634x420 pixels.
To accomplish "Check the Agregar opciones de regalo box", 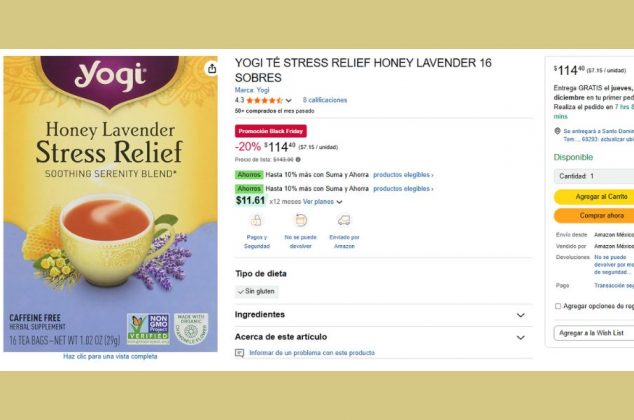I will click(558, 306).
